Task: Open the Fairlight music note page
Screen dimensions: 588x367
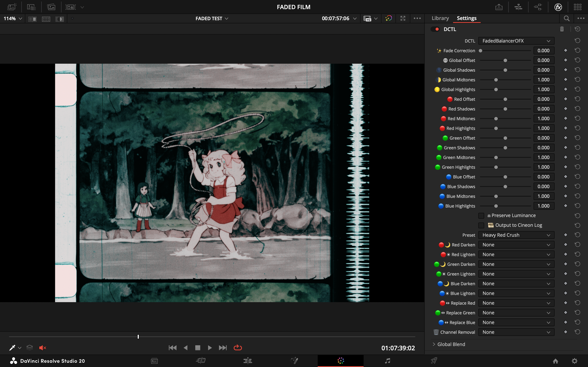Action: [388, 361]
